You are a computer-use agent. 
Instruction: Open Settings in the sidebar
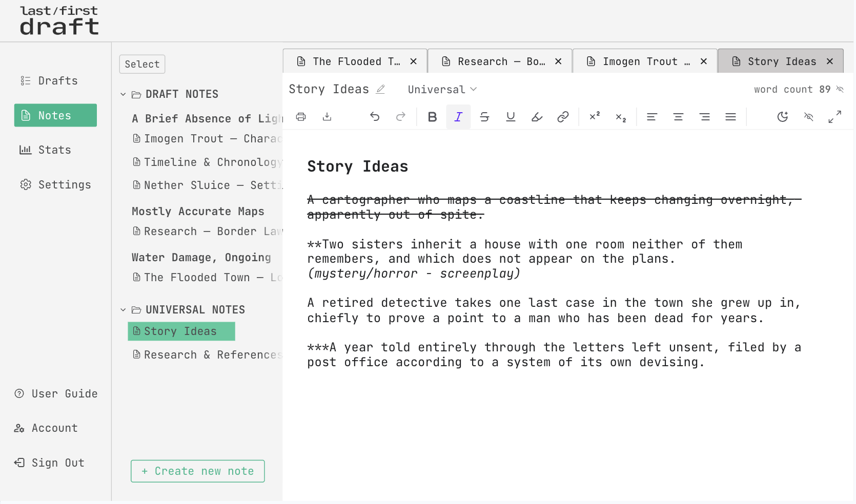[x=55, y=185]
